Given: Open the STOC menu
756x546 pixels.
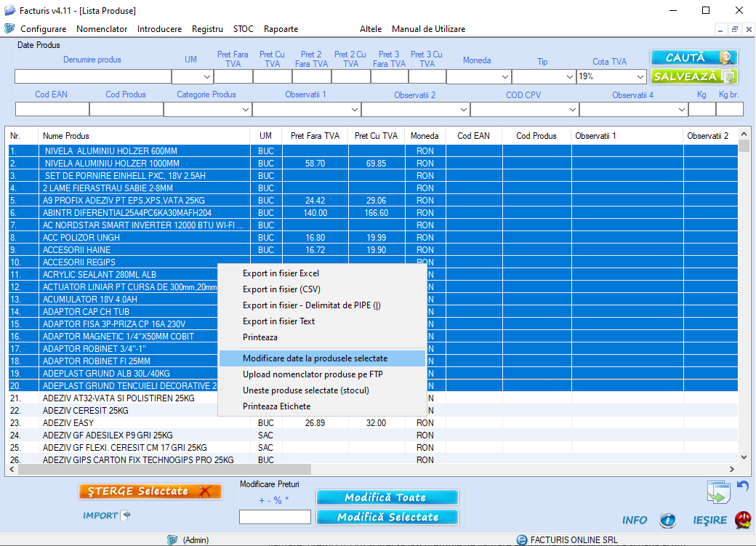Looking at the screenshot, I should tap(244, 29).
